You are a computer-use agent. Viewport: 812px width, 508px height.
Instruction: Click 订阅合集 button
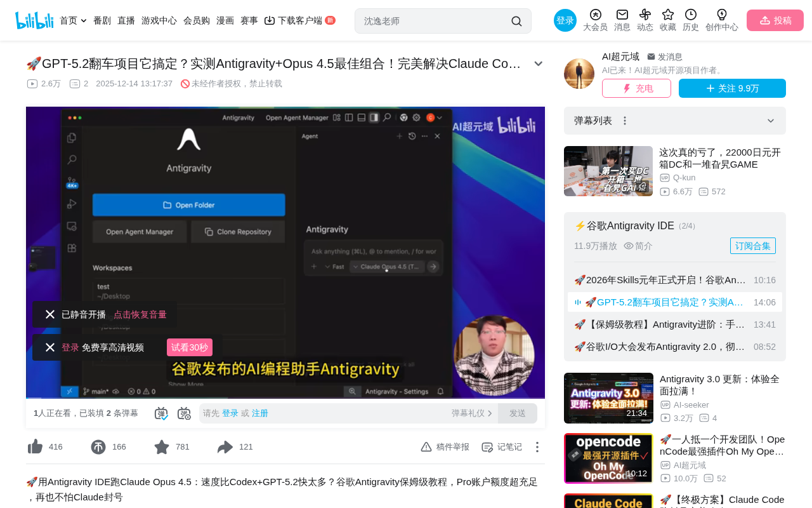coord(753,246)
